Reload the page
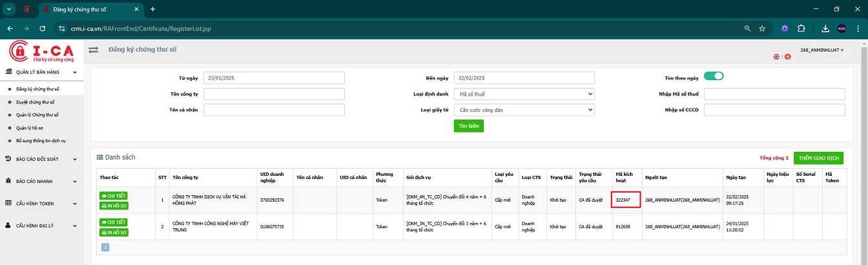Viewport: 868px width, 265px height. 43,28
